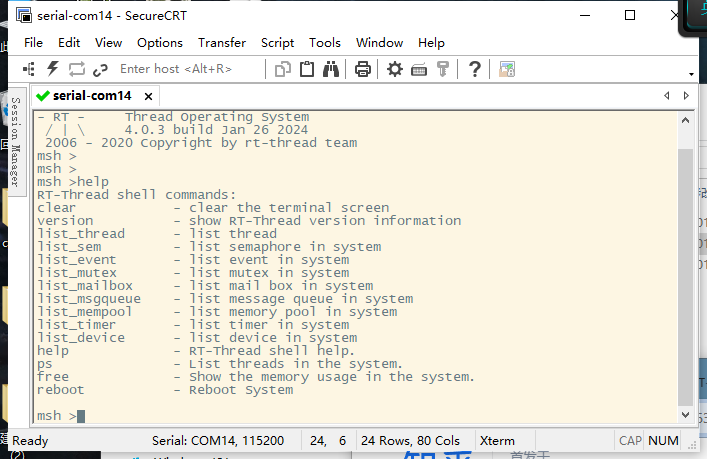Click the Quick Connect lightning icon
Image resolution: width=707 pixels, height=459 pixels.
[x=53, y=69]
